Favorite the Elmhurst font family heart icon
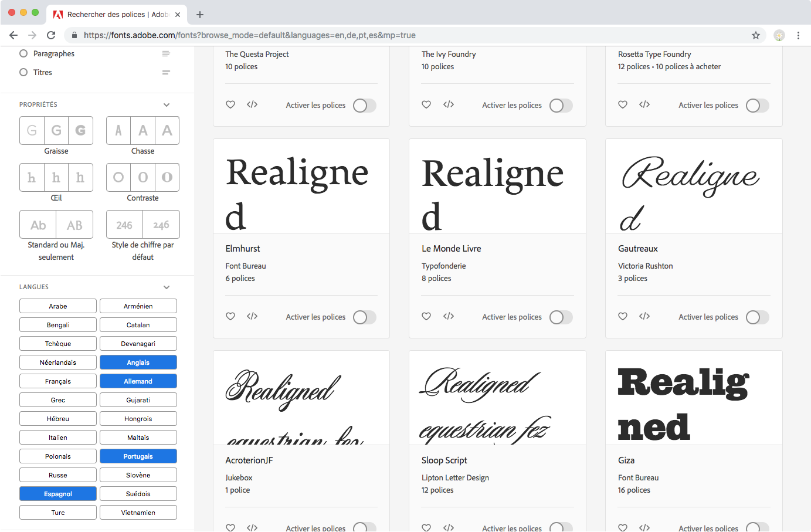Image resolution: width=811 pixels, height=532 pixels. [230, 316]
